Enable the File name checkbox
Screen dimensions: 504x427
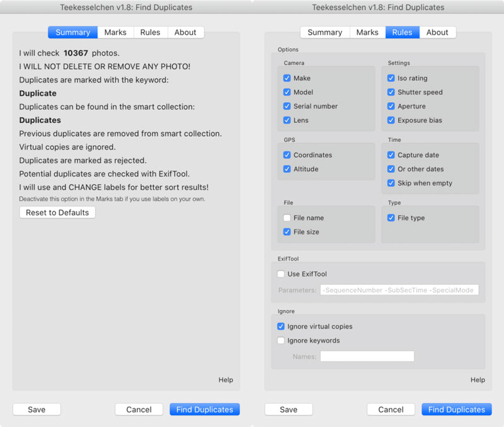click(x=287, y=218)
